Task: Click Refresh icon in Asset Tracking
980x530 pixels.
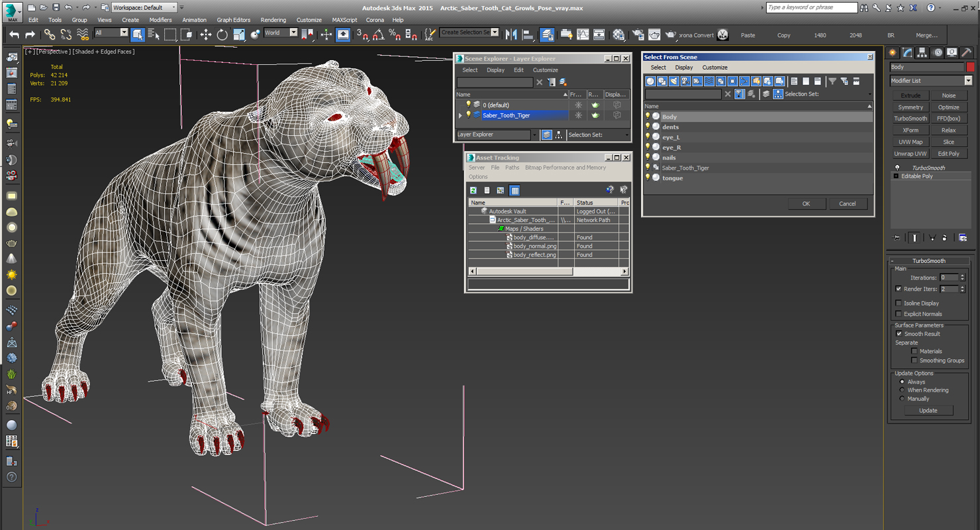Action: pyautogui.click(x=473, y=190)
